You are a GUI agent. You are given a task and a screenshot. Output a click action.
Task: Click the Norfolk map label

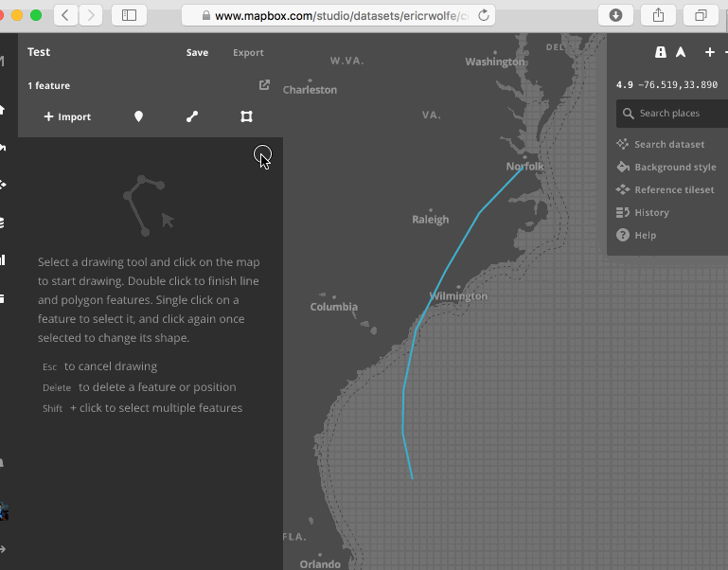click(524, 167)
